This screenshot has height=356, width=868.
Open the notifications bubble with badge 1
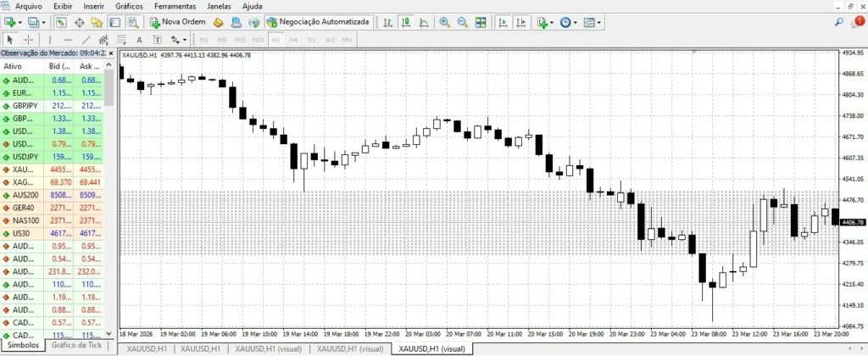[x=857, y=22]
